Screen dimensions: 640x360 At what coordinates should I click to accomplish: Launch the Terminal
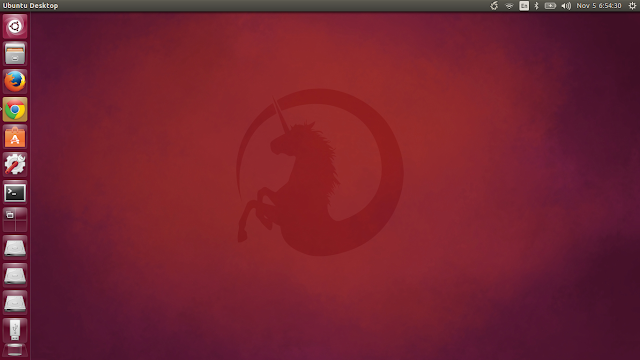pyautogui.click(x=15, y=192)
